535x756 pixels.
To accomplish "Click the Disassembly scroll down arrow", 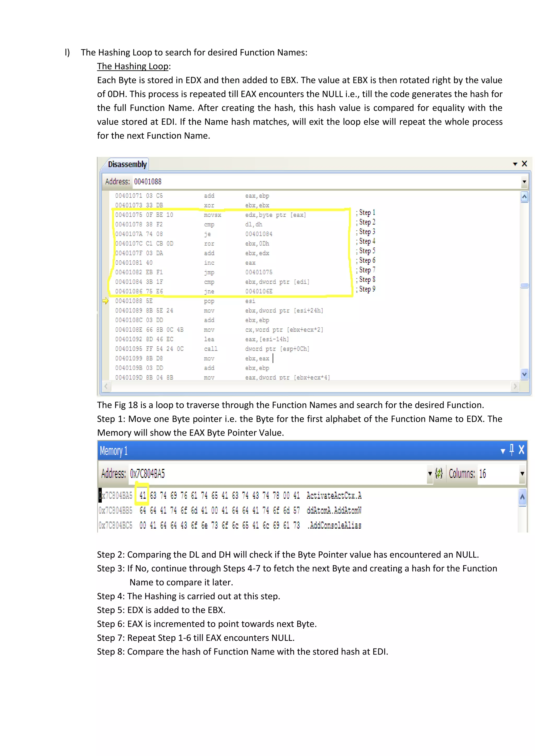I will [x=524, y=374].
